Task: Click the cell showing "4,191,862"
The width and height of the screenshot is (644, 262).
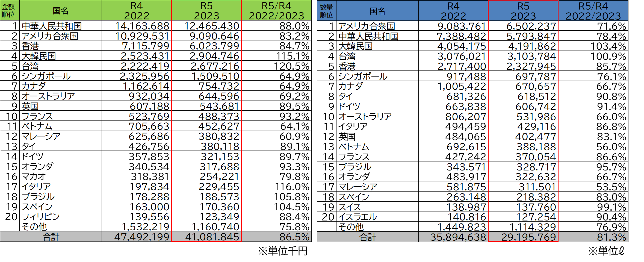Action: (x=523, y=46)
